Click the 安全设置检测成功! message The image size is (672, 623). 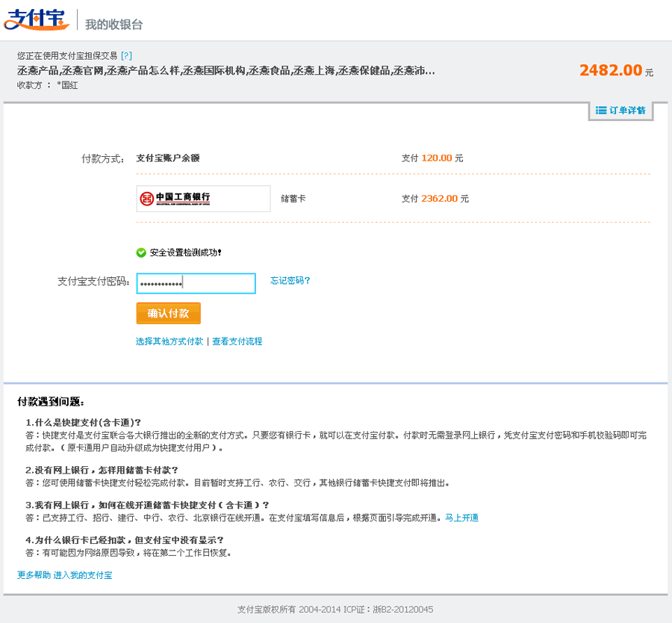[x=186, y=252]
